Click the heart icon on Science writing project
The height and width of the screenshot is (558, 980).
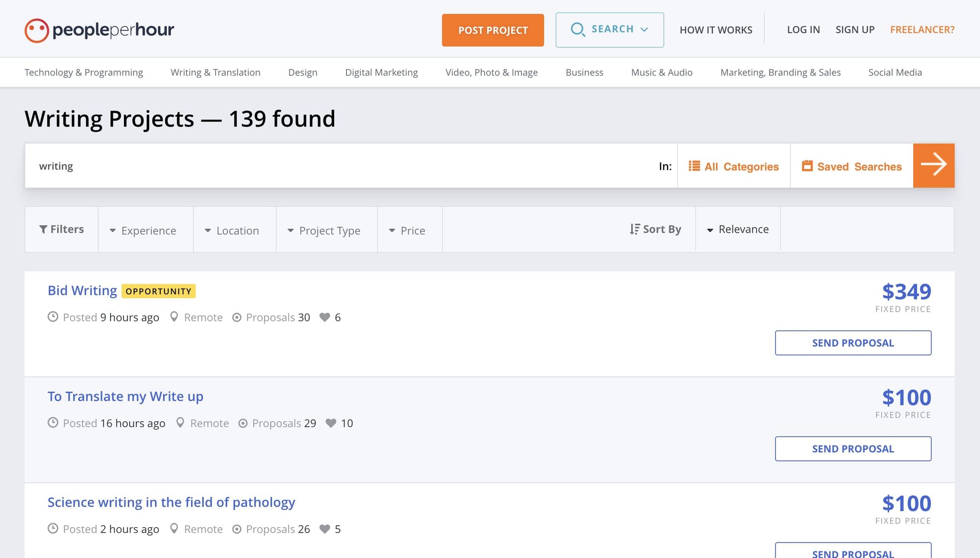pos(324,529)
